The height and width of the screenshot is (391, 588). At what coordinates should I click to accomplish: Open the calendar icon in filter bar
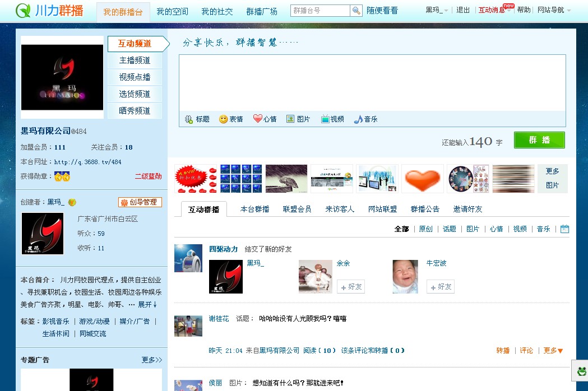click(x=564, y=229)
